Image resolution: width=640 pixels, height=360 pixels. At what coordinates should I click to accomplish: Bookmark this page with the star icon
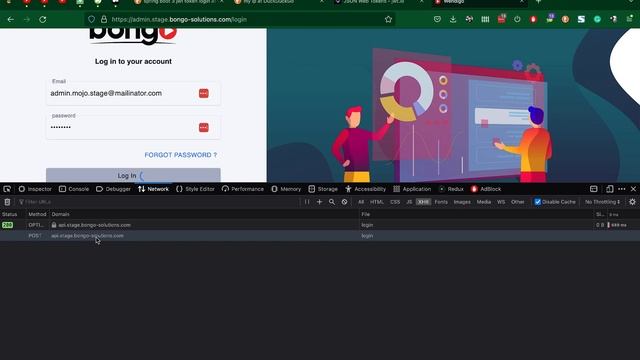[x=388, y=19]
